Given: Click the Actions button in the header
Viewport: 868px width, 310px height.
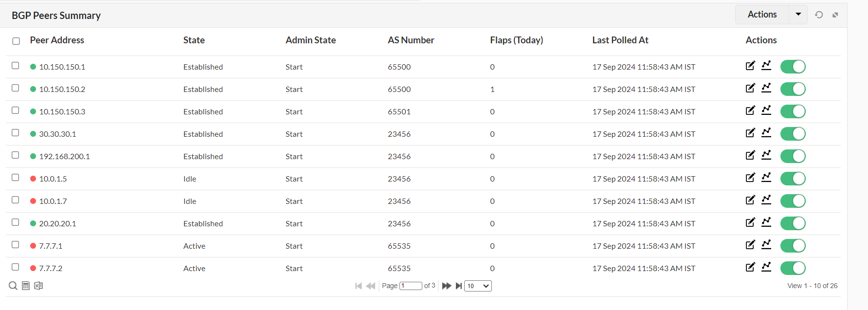Looking at the screenshot, I should tap(762, 14).
